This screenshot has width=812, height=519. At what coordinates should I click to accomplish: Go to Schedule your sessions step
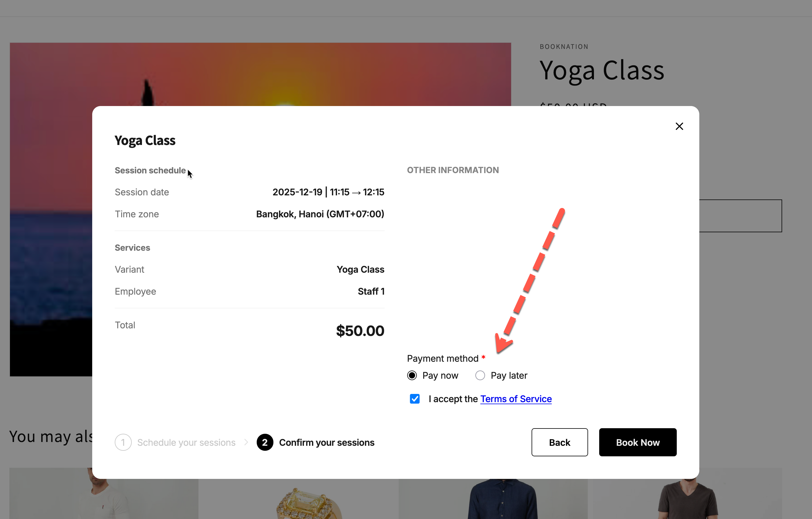186,442
